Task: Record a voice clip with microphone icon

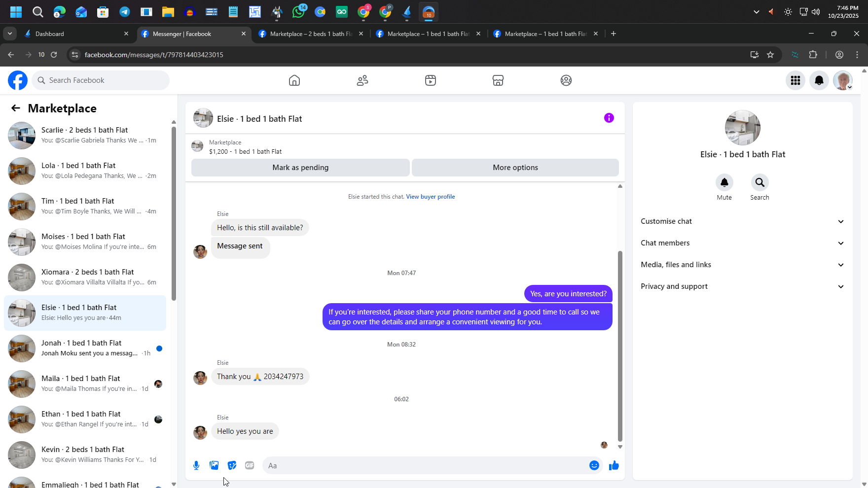Action: 196,465
